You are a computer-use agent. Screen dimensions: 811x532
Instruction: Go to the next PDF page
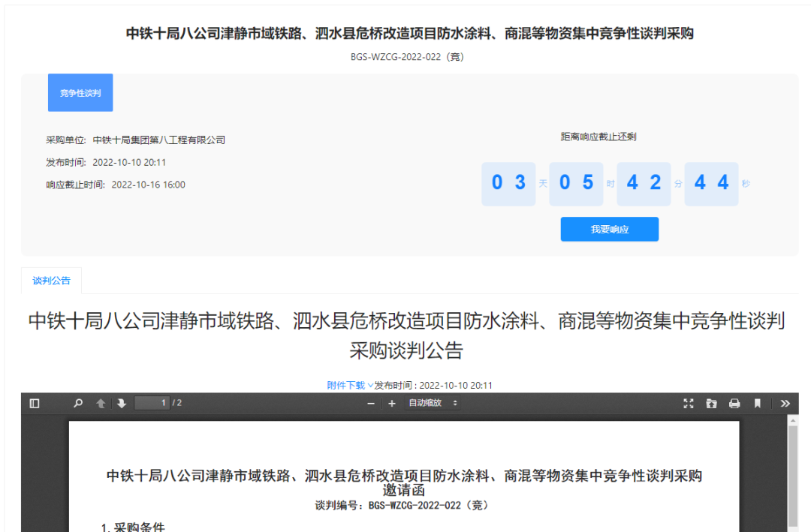(122, 403)
